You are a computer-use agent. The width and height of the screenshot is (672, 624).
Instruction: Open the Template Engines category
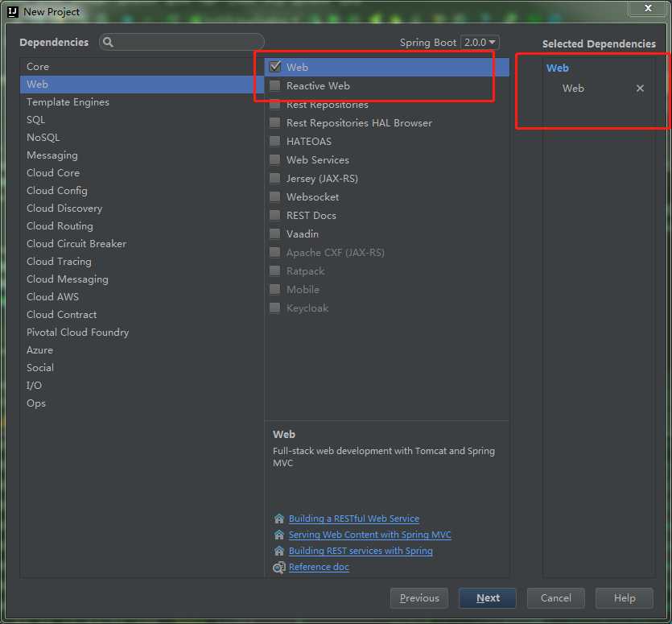point(142,102)
